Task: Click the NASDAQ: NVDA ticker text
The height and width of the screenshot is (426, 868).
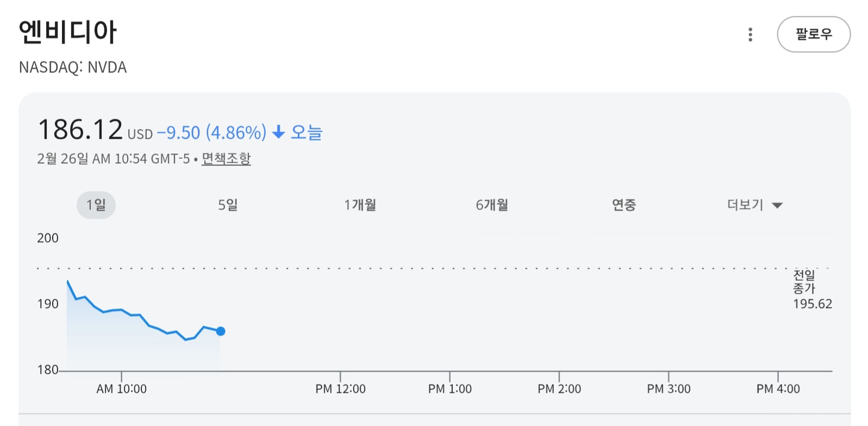Action: (73, 67)
